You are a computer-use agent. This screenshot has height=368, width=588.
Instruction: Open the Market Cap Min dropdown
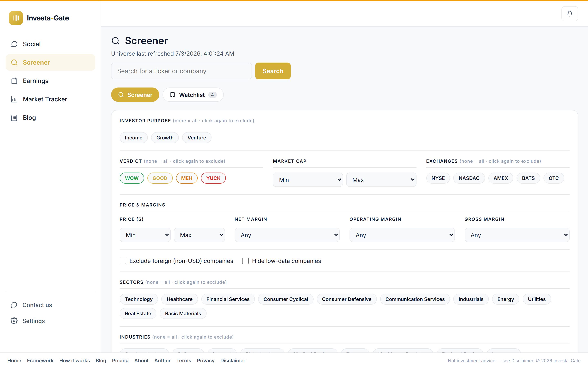tap(308, 180)
